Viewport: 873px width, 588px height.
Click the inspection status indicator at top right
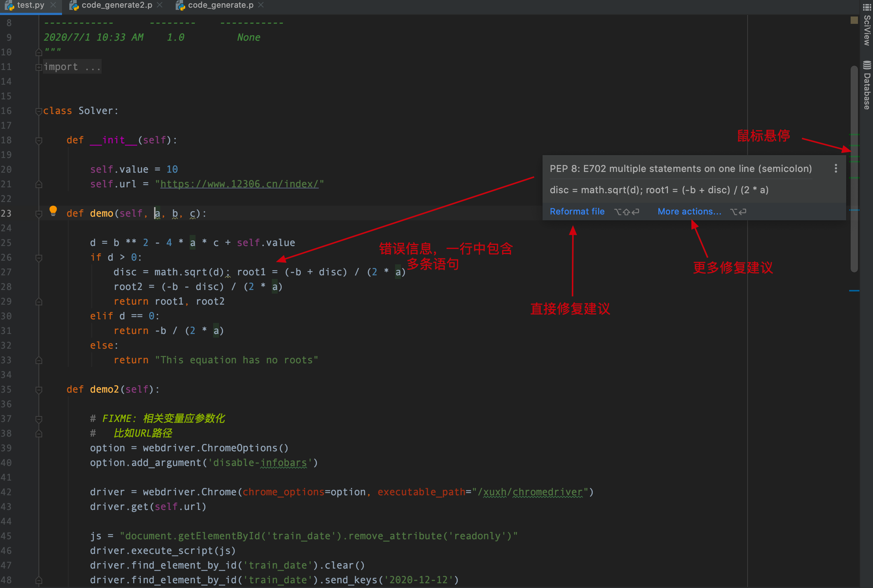[x=854, y=20]
